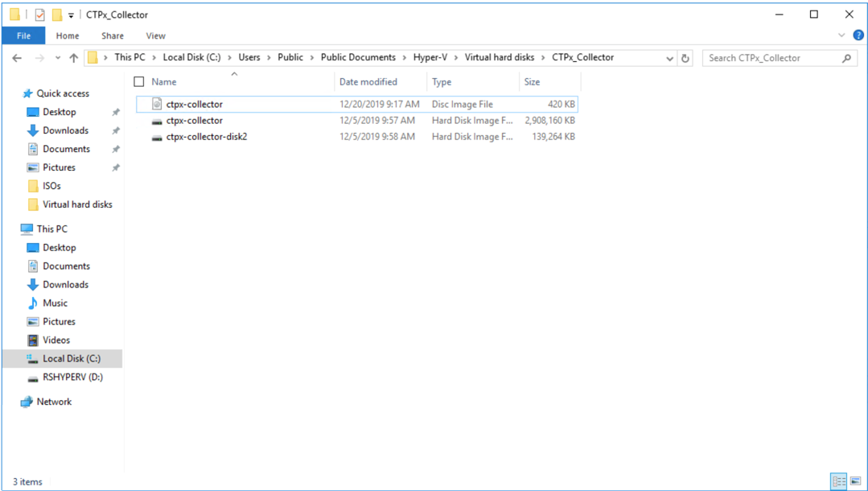
Task: Open the ISOs folder in sidebar
Action: [x=51, y=186]
